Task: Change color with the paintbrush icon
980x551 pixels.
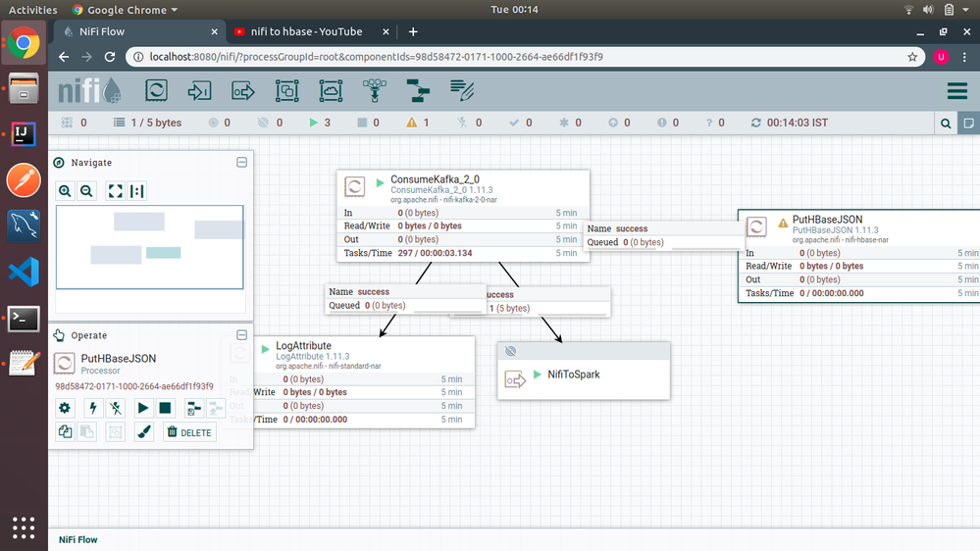Action: 144,431
